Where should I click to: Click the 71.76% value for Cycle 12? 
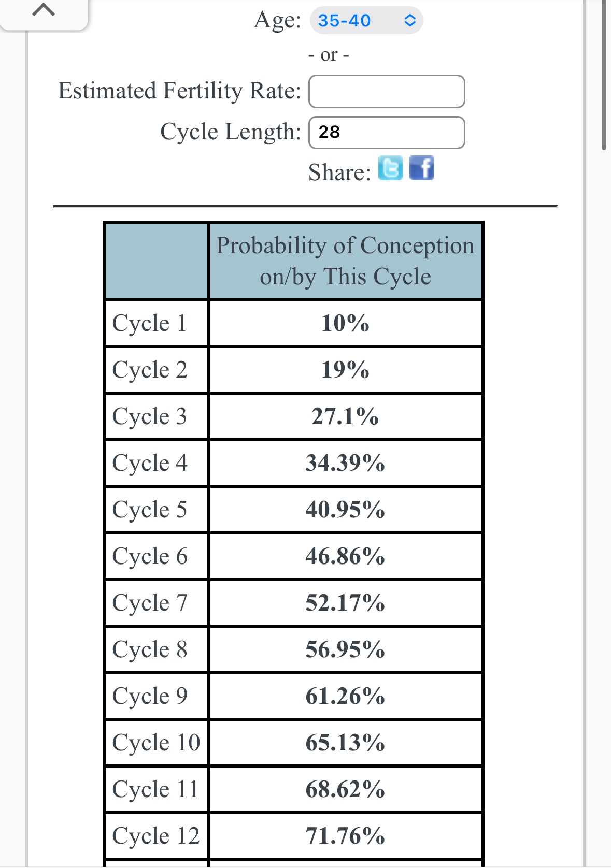pos(345,836)
